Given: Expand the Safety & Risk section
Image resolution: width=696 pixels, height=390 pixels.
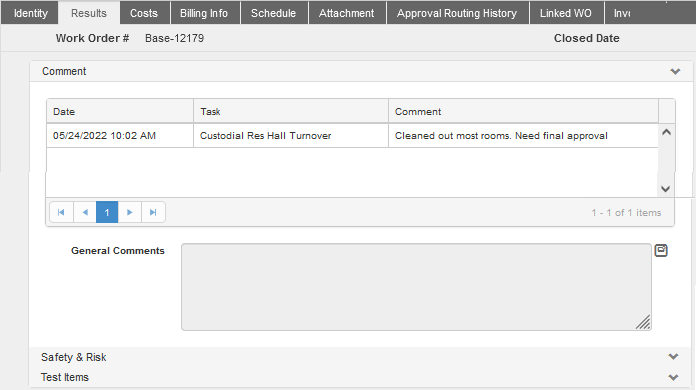Looking at the screenshot, I should tap(673, 357).
